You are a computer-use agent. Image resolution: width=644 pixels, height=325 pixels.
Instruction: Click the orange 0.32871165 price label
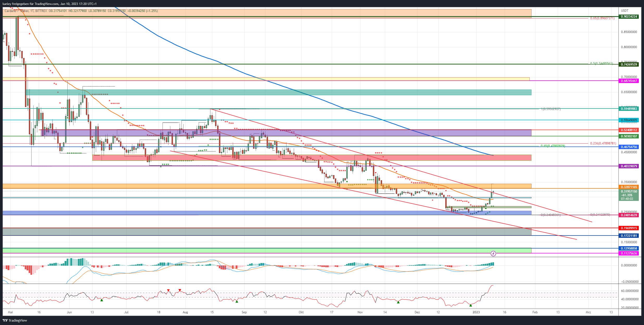[x=629, y=187]
